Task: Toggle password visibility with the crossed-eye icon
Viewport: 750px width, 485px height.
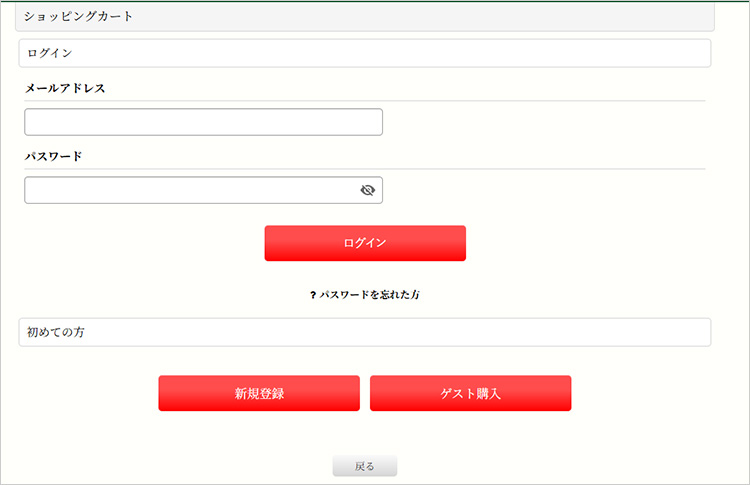Action: tap(367, 190)
